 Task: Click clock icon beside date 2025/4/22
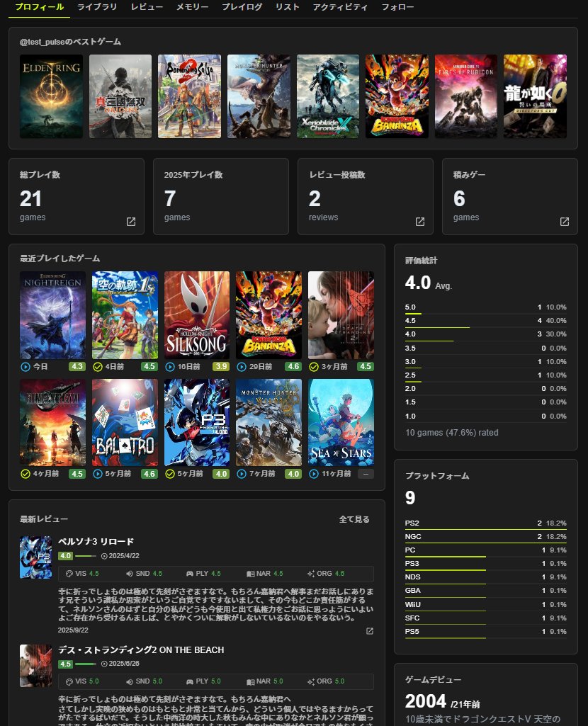[x=104, y=556]
